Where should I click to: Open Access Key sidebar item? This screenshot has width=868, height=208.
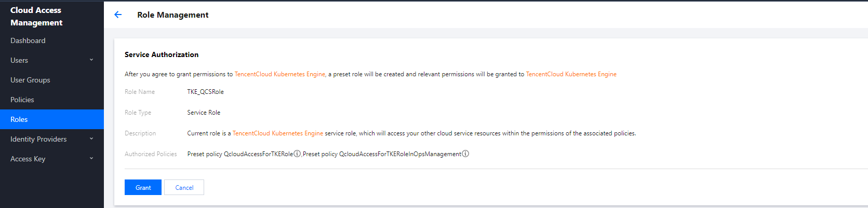point(28,159)
